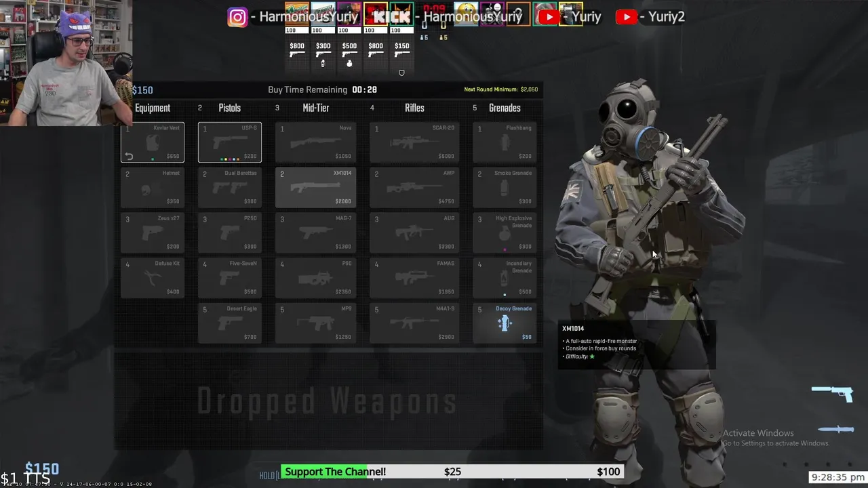Purchase the P250 pistol
868x488 pixels.
230,233
